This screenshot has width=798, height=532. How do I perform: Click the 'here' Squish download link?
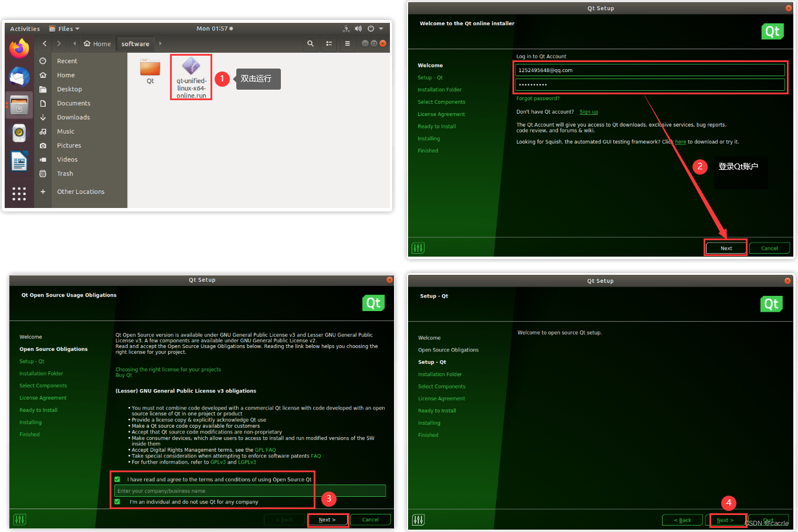click(680, 142)
